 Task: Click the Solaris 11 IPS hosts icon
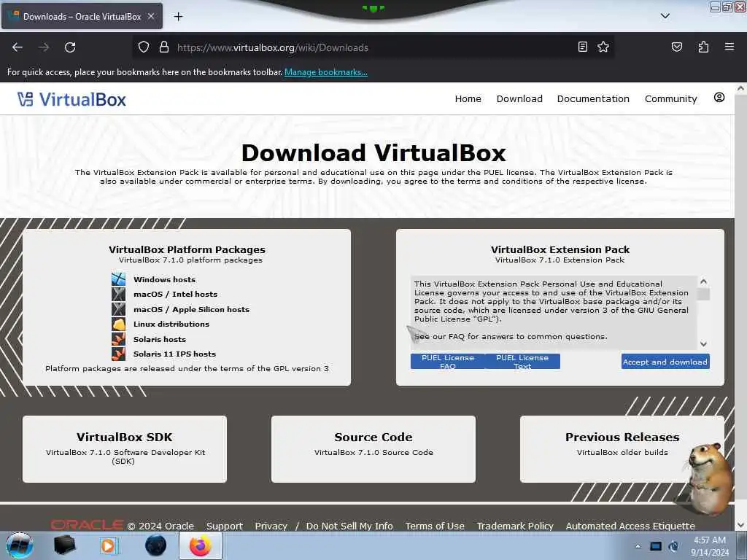tap(119, 354)
